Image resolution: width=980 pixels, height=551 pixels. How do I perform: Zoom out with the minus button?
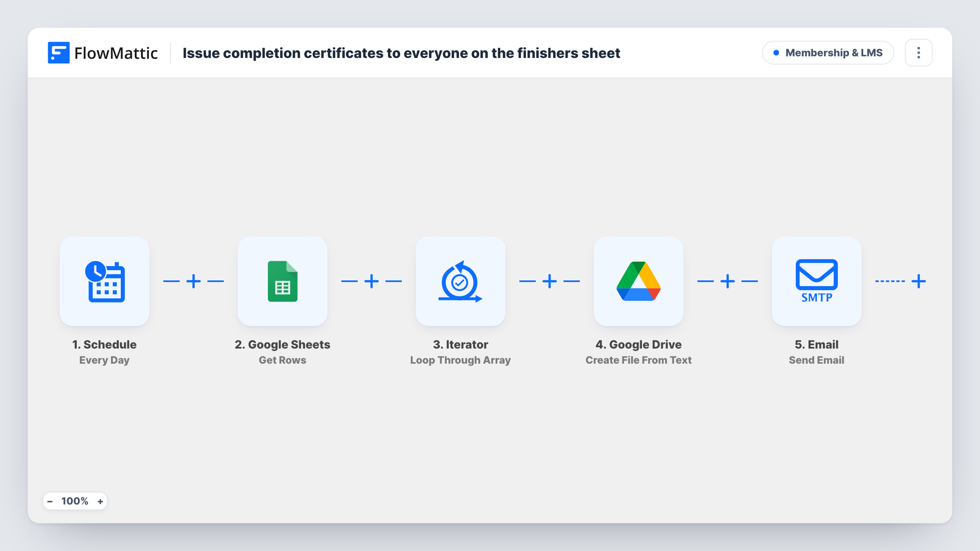(50, 501)
